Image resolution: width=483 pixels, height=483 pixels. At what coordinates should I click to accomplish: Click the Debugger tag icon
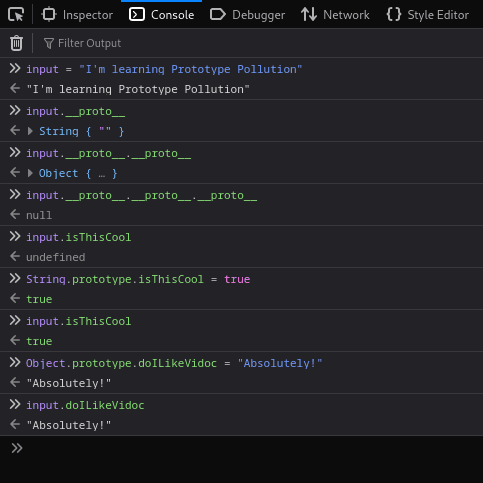(x=218, y=14)
